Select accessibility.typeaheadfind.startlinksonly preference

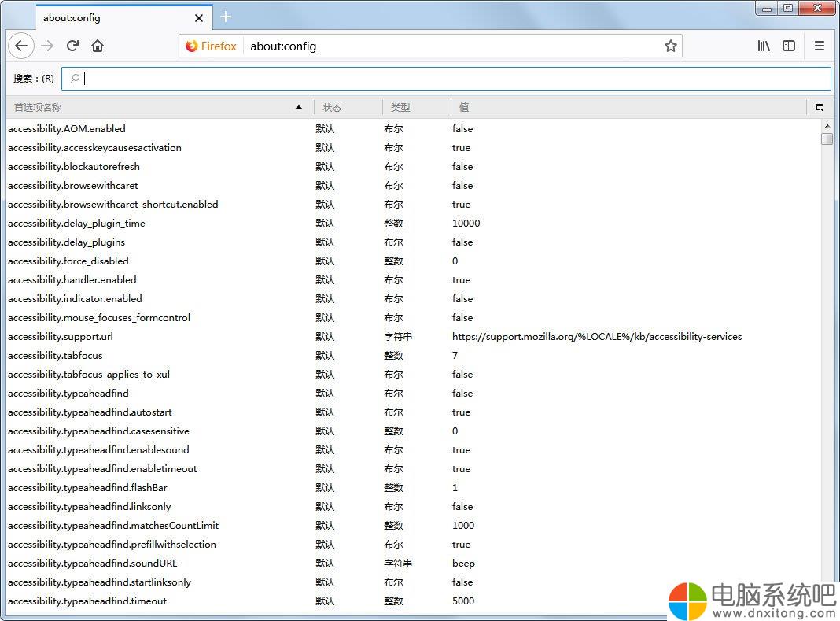pyautogui.click(x=413, y=582)
